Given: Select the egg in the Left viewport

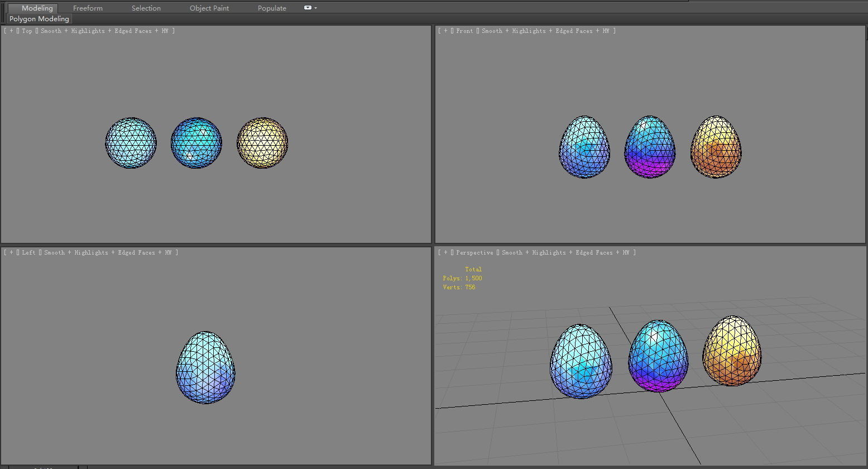Looking at the screenshot, I should [205, 368].
